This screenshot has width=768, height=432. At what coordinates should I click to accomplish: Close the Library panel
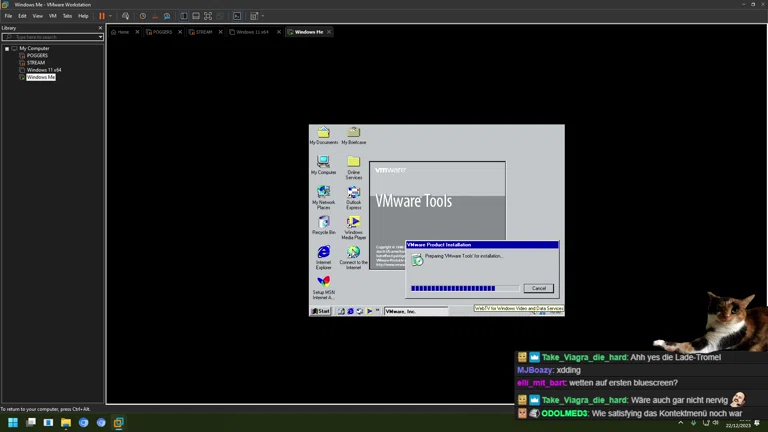coord(100,28)
